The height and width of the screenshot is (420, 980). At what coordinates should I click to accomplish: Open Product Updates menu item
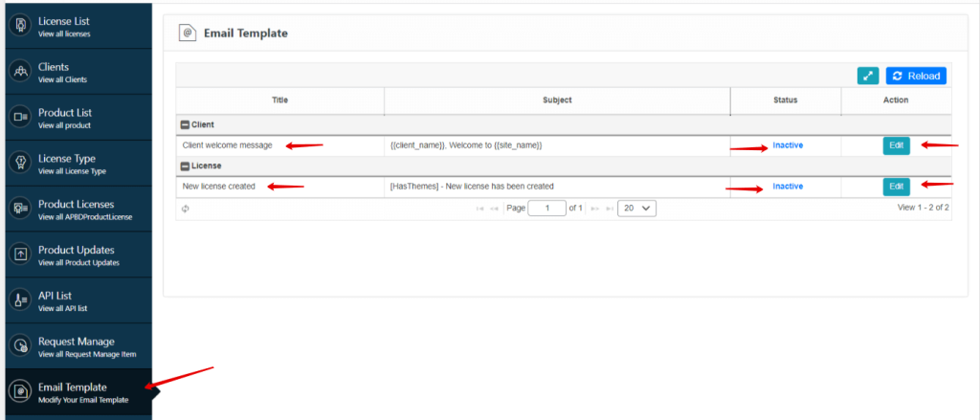pyautogui.click(x=78, y=254)
